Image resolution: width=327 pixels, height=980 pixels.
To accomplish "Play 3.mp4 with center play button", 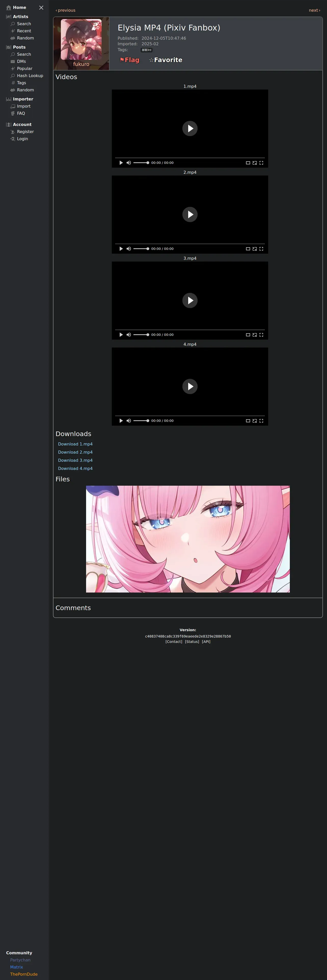I will point(190,300).
